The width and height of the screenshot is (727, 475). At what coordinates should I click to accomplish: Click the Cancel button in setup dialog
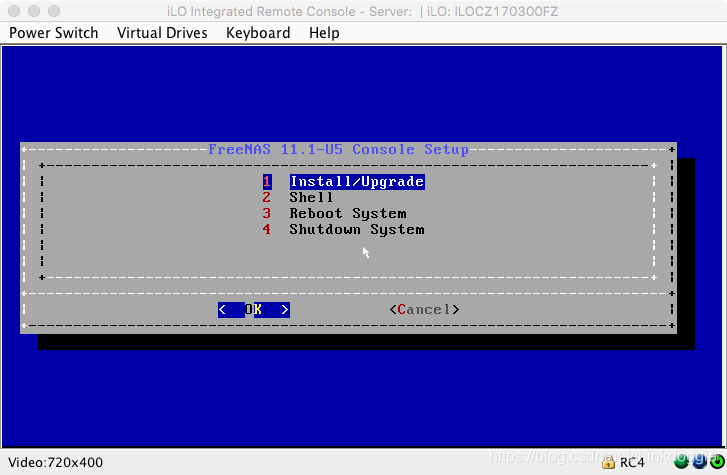pyautogui.click(x=424, y=310)
